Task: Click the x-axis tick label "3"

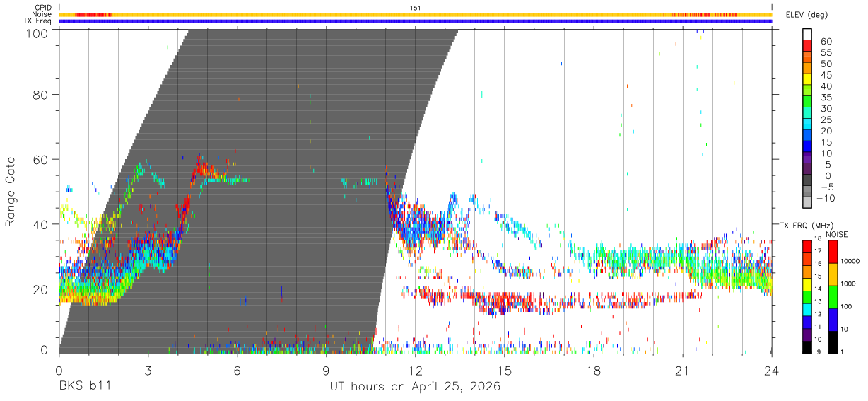Action: click(x=148, y=370)
